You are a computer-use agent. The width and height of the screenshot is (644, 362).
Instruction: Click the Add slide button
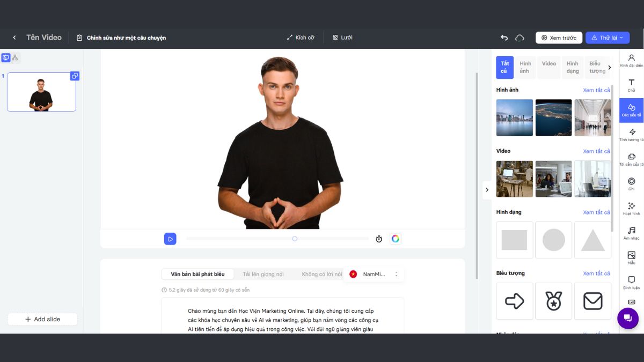[x=42, y=319]
